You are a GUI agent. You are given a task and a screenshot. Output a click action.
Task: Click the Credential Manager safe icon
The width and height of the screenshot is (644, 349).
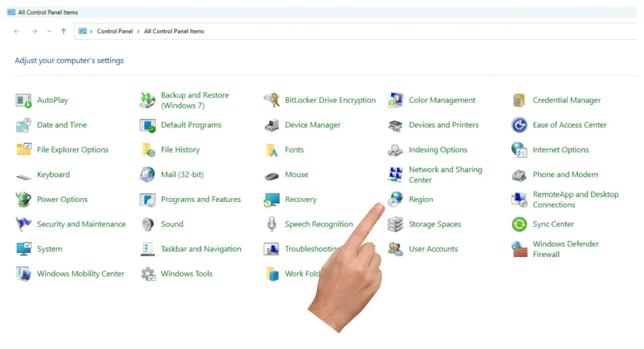(x=519, y=100)
